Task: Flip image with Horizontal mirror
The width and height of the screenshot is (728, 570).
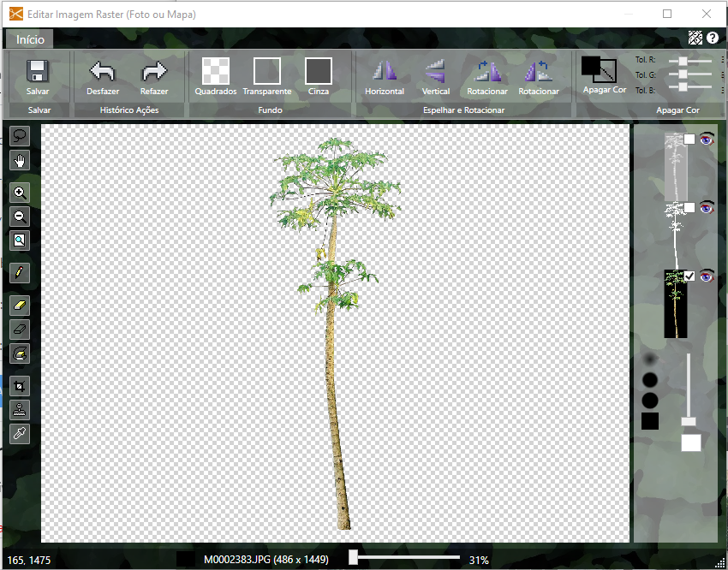Action: (384, 77)
